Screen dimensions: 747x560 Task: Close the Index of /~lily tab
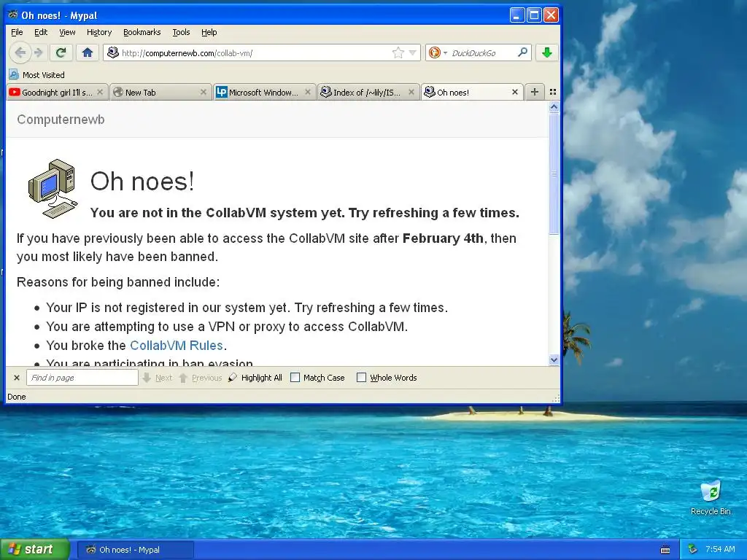[411, 92]
